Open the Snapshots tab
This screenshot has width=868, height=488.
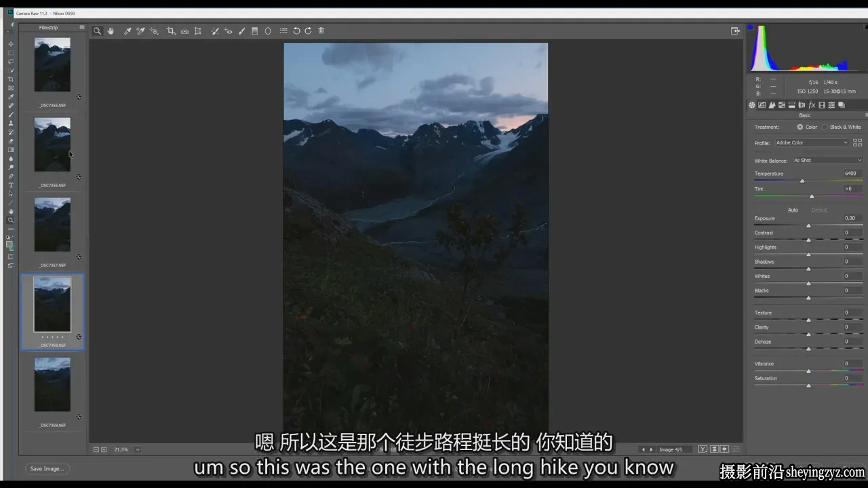(x=842, y=105)
